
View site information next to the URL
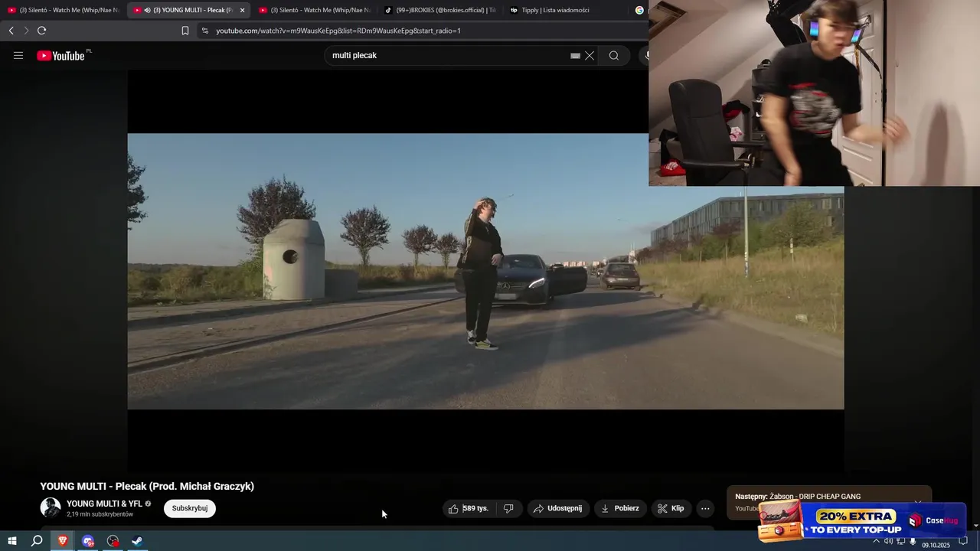click(204, 31)
